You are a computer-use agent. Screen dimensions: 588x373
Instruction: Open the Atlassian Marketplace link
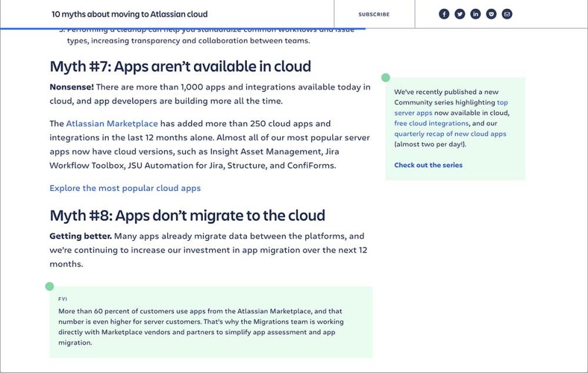pos(112,123)
